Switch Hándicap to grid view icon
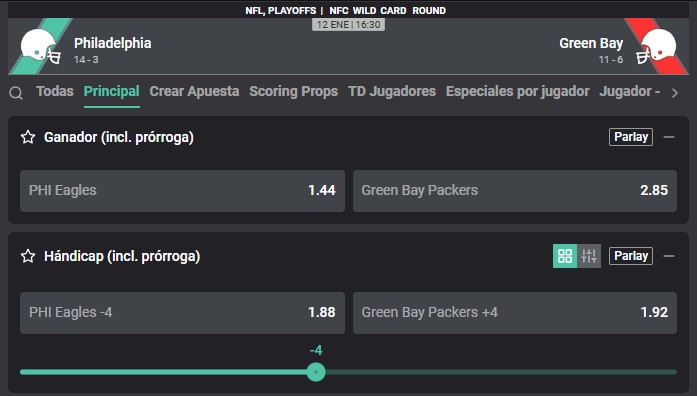 (565, 256)
